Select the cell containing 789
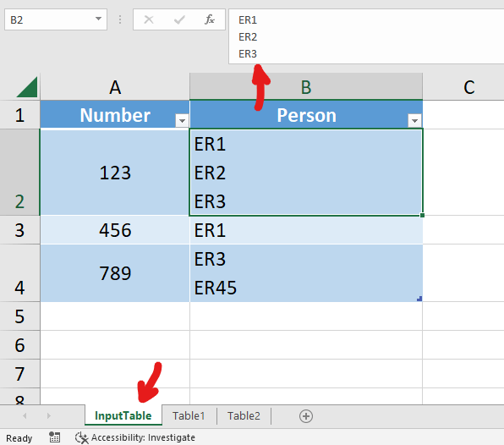 point(115,273)
